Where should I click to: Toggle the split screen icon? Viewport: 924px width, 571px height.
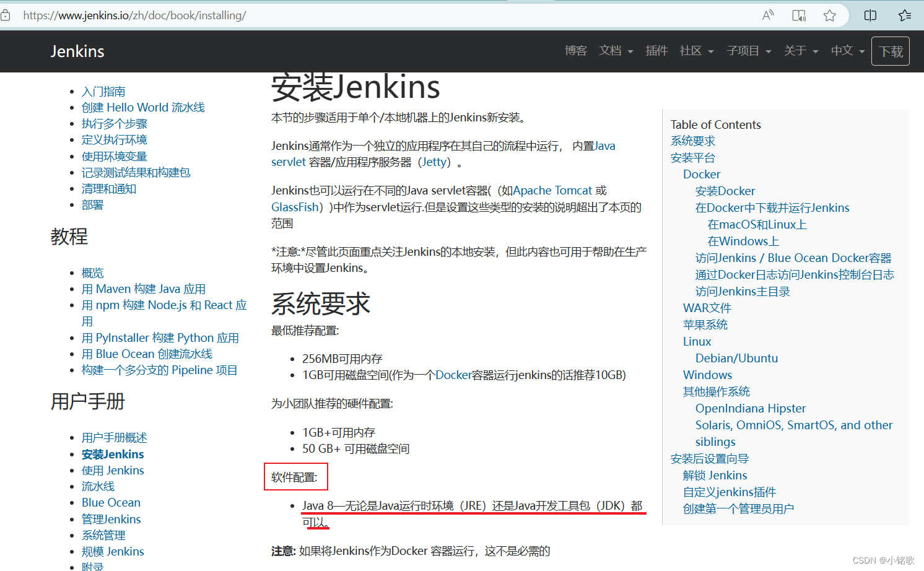click(x=870, y=15)
